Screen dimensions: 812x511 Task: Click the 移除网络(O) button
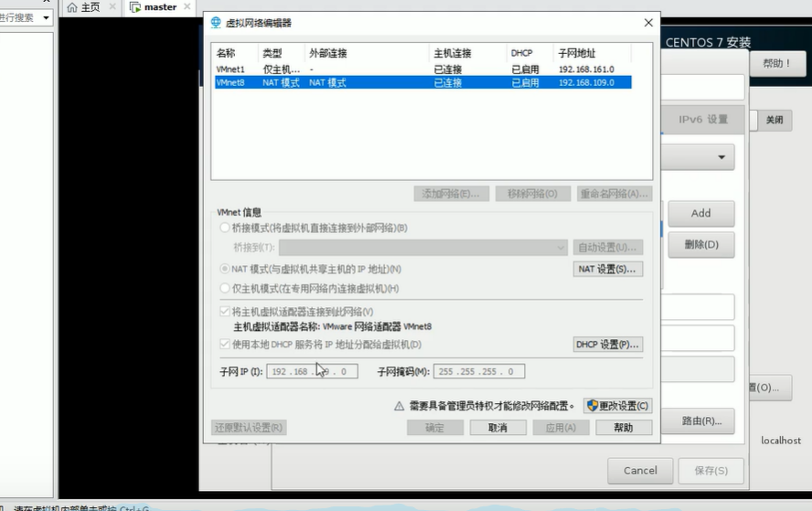point(532,194)
